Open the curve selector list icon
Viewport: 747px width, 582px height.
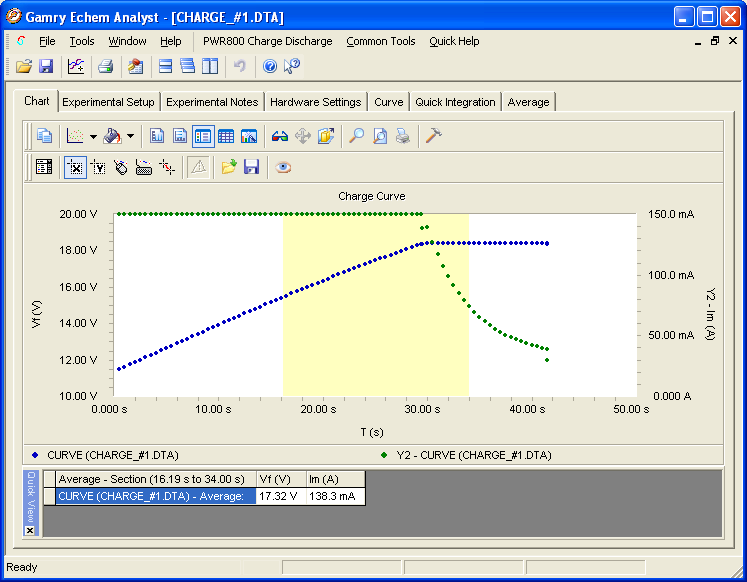44,167
